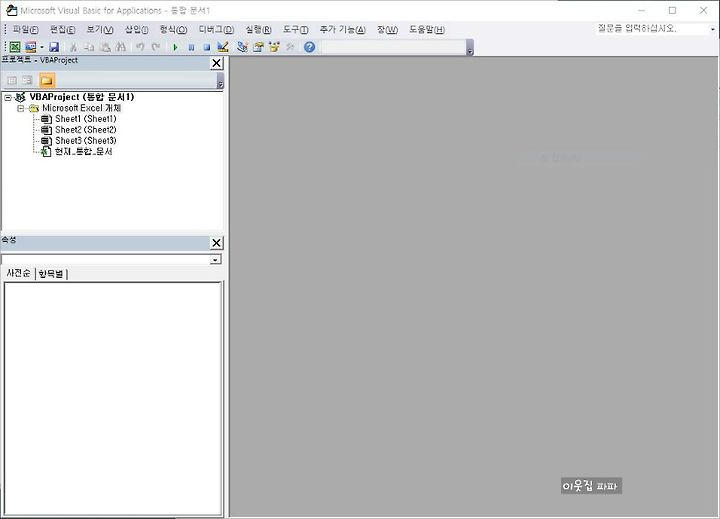This screenshot has height=519, width=720.
Task: Select Sheet2 (Sheet2) in project tree
Action: click(86, 130)
